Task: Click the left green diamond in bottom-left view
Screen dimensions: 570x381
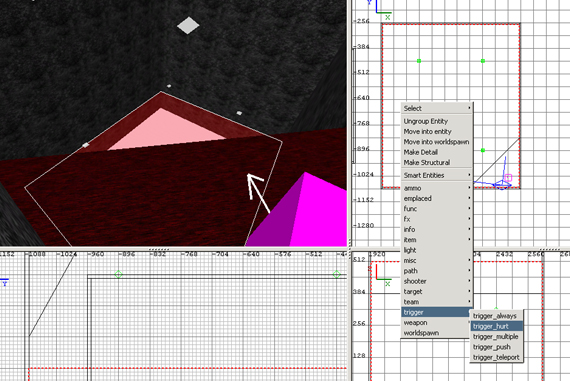Action: point(119,274)
